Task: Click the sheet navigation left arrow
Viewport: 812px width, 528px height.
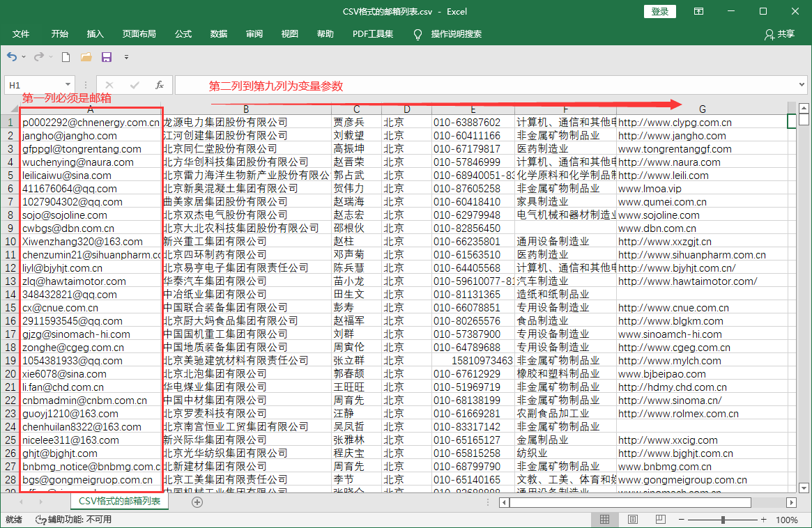Action: (21, 502)
